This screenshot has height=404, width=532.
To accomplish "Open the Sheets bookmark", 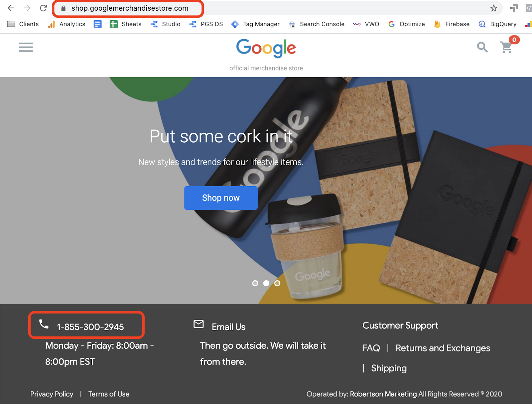I will click(125, 24).
